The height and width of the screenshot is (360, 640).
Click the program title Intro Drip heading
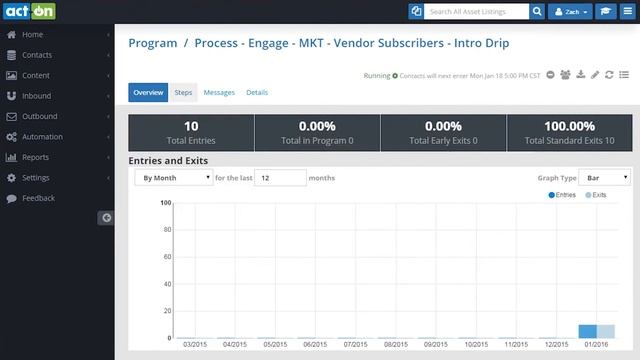pos(352,43)
